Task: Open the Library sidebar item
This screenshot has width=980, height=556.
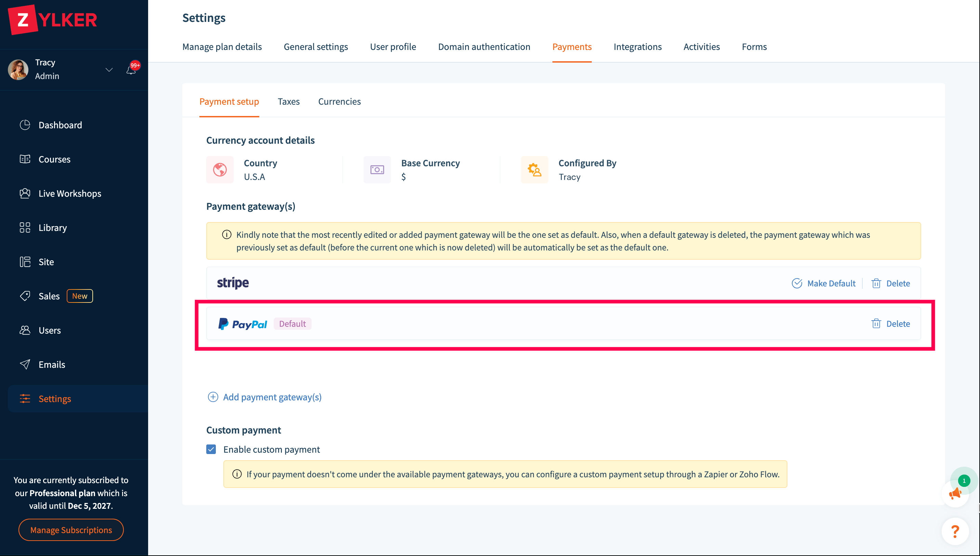Action: click(52, 228)
